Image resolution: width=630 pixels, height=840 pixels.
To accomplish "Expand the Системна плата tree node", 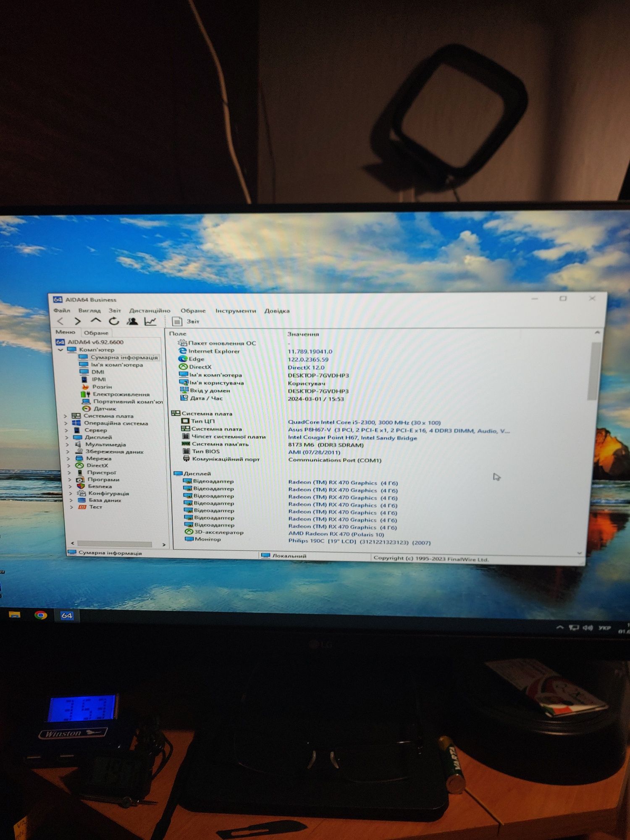I will (x=65, y=416).
